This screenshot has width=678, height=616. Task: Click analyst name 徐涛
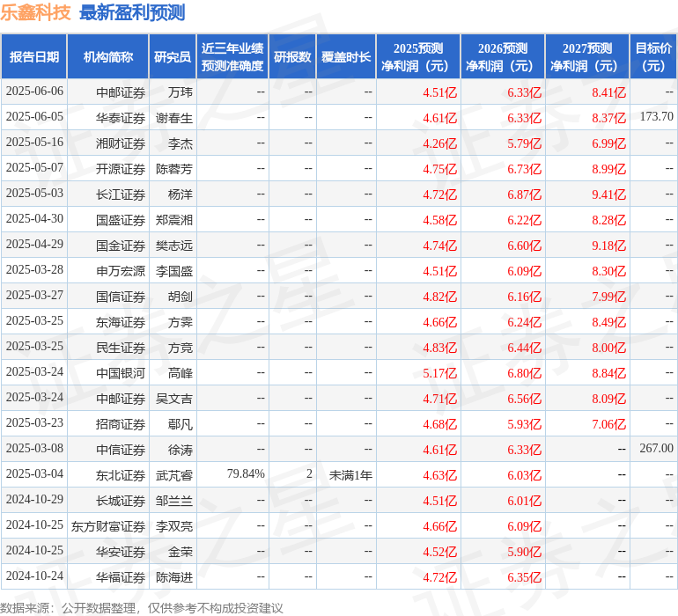coord(181,450)
